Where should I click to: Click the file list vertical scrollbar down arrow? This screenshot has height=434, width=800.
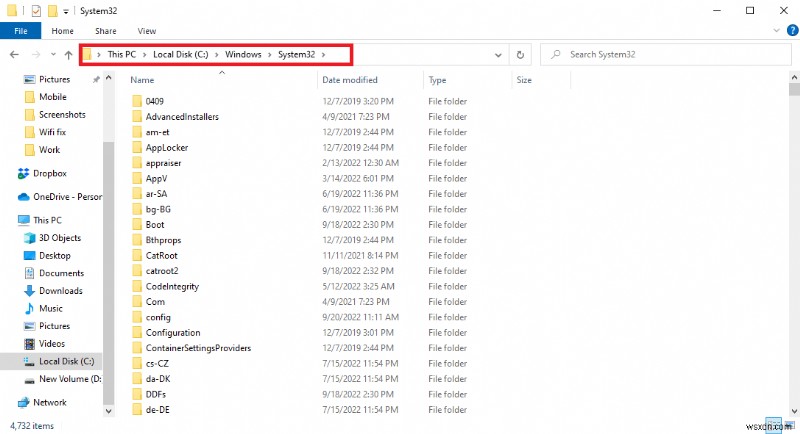pos(794,411)
